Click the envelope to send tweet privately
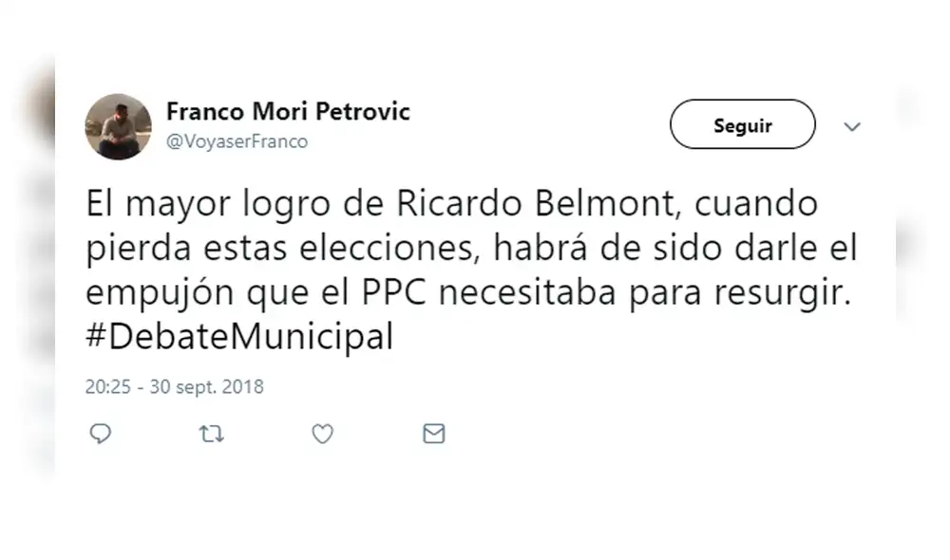The height and width of the screenshot is (560, 950). point(433,434)
